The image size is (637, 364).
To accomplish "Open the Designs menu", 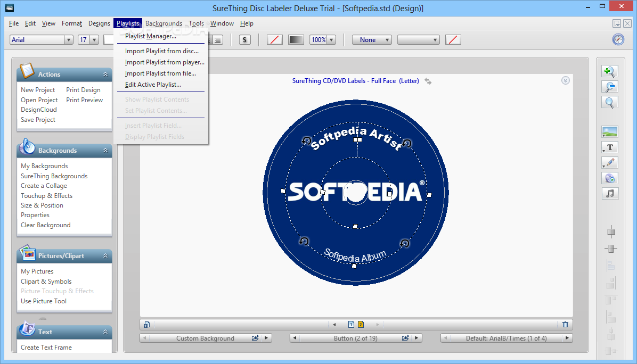I will point(99,23).
